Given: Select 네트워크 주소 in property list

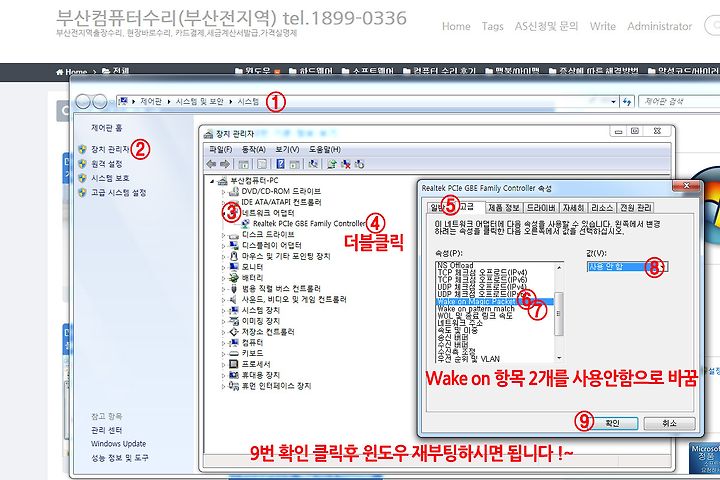Looking at the screenshot, I should (460, 323).
